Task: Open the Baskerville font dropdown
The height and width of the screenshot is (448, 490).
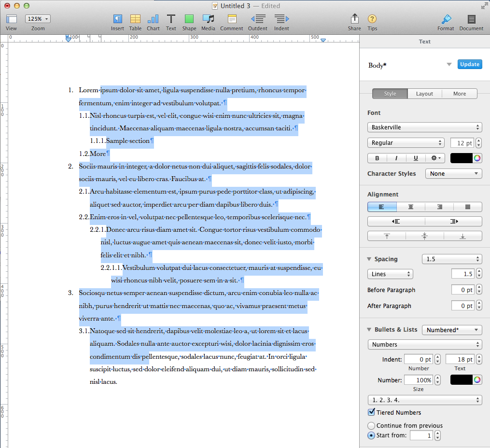Action: tap(424, 127)
